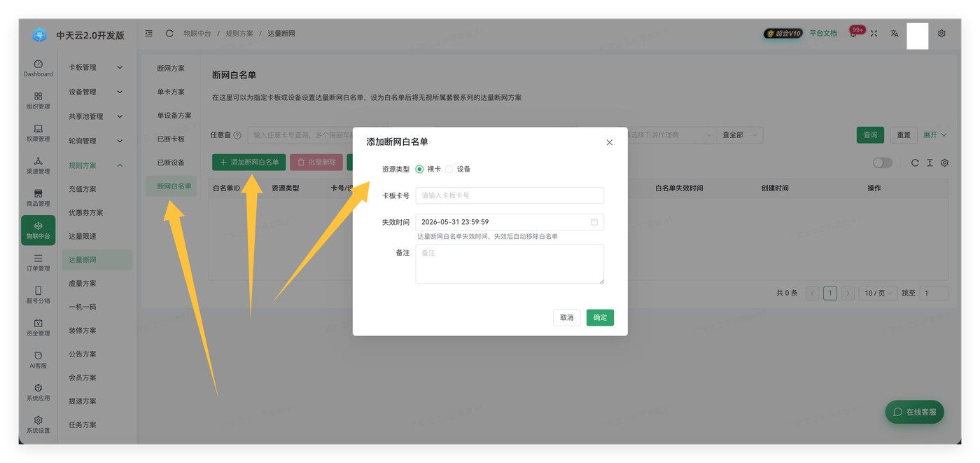Click the 查询 search button
Image resolution: width=980 pixels, height=463 pixels.
tap(870, 135)
